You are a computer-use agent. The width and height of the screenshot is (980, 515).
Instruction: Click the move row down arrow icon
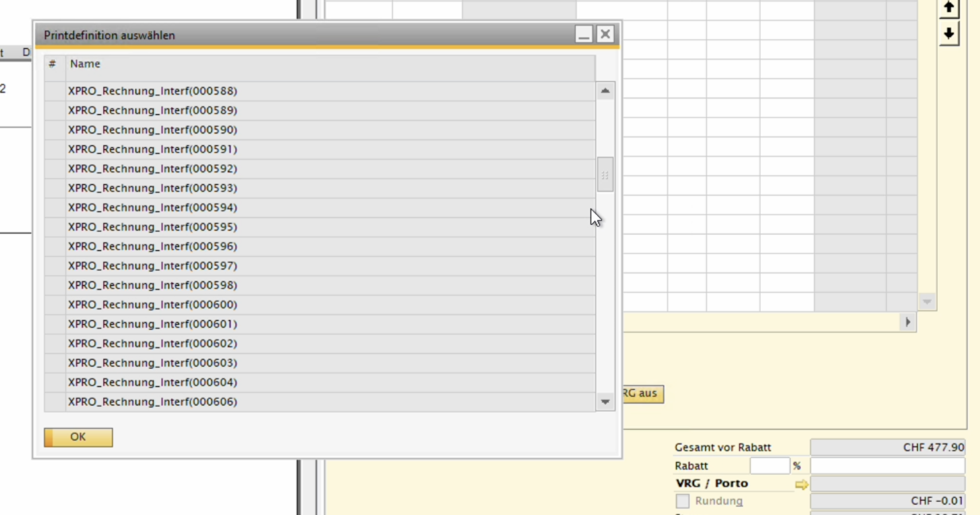[949, 33]
